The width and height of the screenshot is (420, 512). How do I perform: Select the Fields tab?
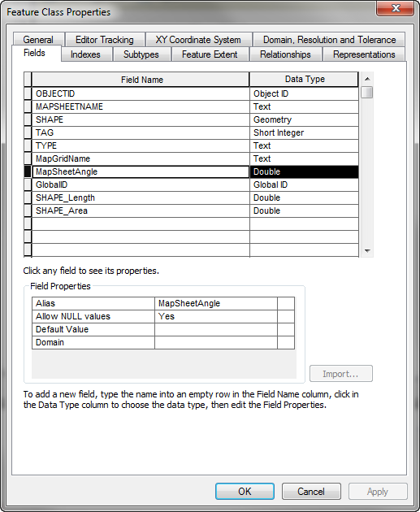click(x=35, y=53)
